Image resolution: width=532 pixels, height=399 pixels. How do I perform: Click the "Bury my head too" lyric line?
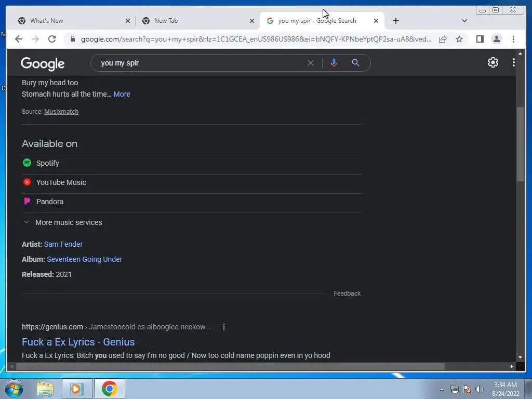[x=50, y=83]
